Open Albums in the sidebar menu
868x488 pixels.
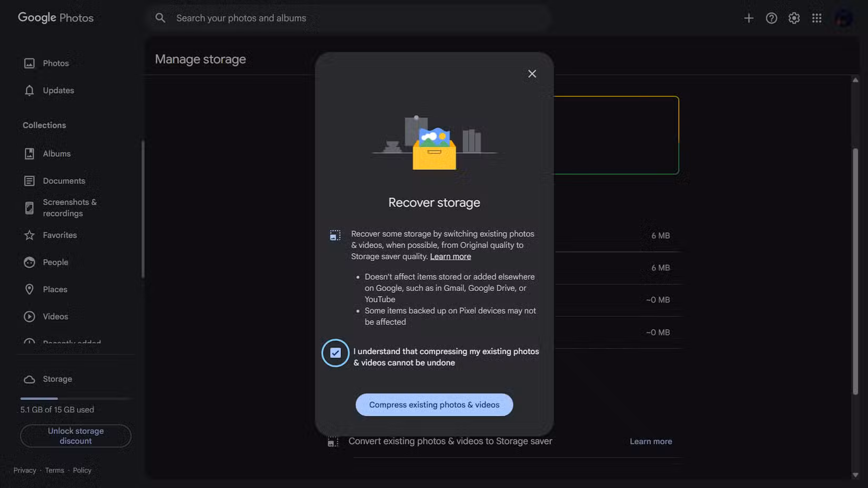[x=56, y=154]
